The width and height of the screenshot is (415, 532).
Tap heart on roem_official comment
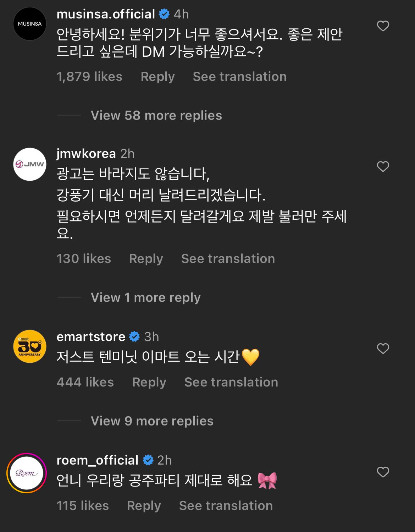(x=383, y=472)
